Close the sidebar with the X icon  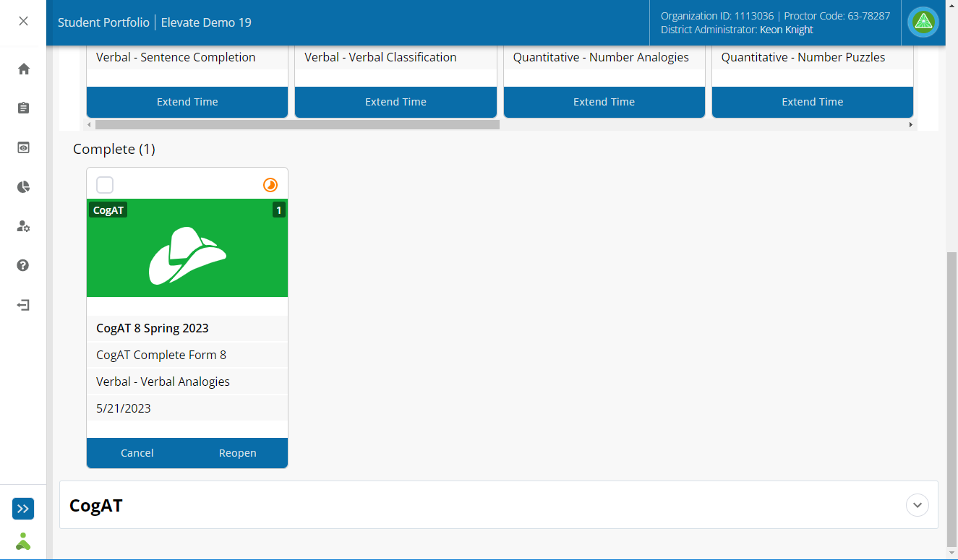pos(23,21)
